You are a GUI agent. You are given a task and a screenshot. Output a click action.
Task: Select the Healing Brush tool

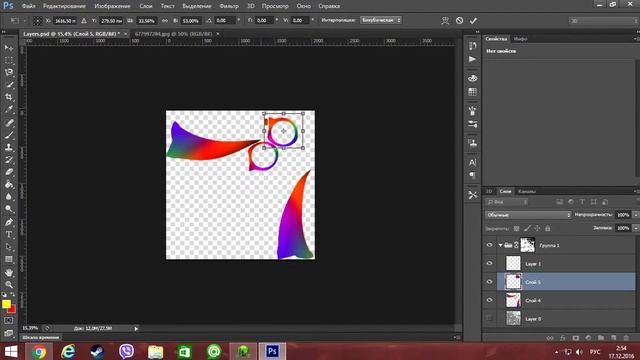[x=9, y=122]
